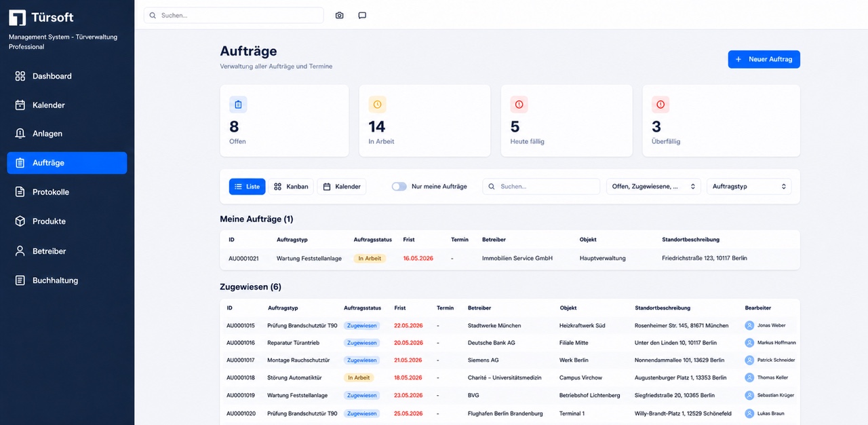Click the clock icon on In Arbeit card

377,105
